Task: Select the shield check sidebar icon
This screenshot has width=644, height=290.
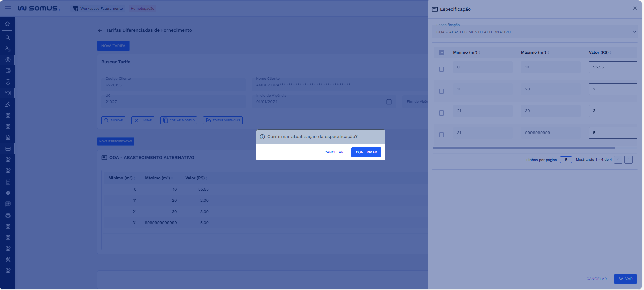Action: [x=8, y=82]
